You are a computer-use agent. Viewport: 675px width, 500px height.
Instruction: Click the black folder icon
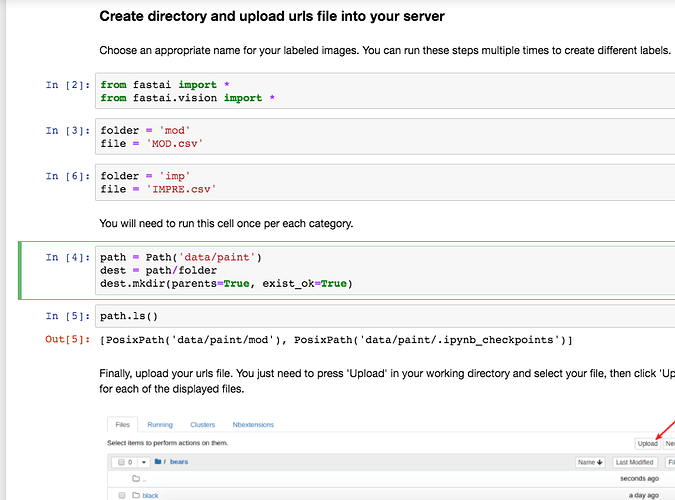136,495
